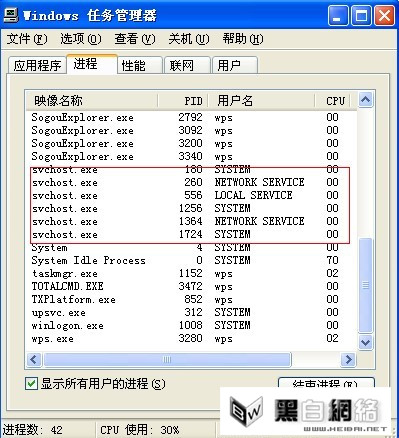Select the System Idle Process row
This screenshot has height=438, width=399.
192,260
